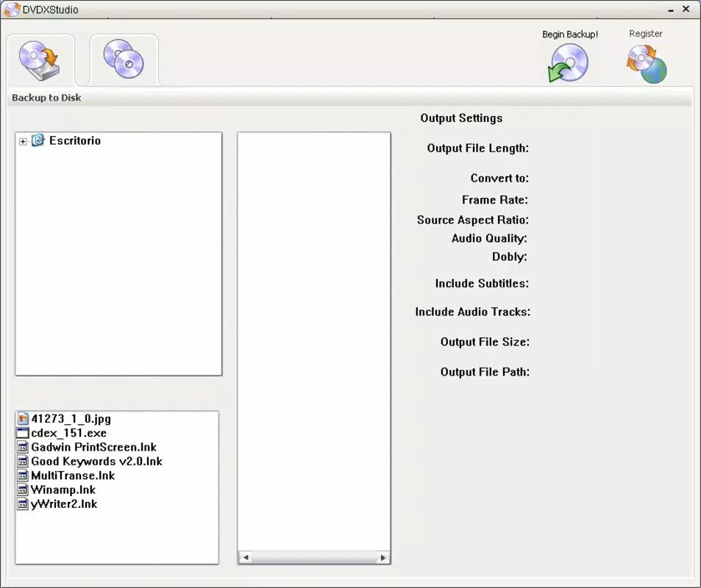
Task: Click the yWriter2 shortcut icon
Action: 23,504
